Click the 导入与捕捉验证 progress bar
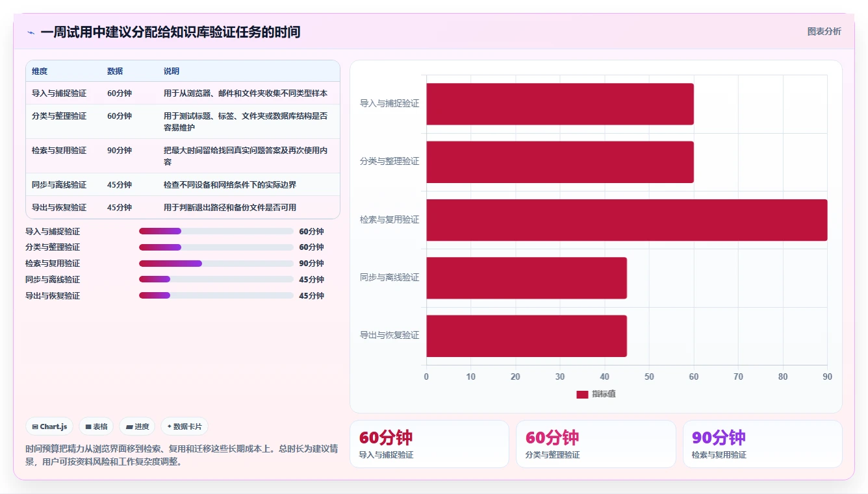Image resolution: width=868 pixels, height=494 pixels. tap(216, 231)
